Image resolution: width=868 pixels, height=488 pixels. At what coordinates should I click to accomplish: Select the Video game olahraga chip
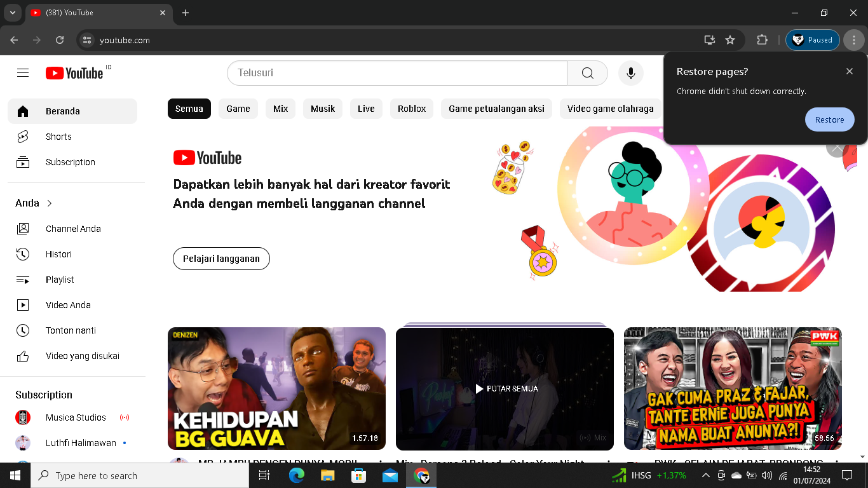tap(611, 109)
